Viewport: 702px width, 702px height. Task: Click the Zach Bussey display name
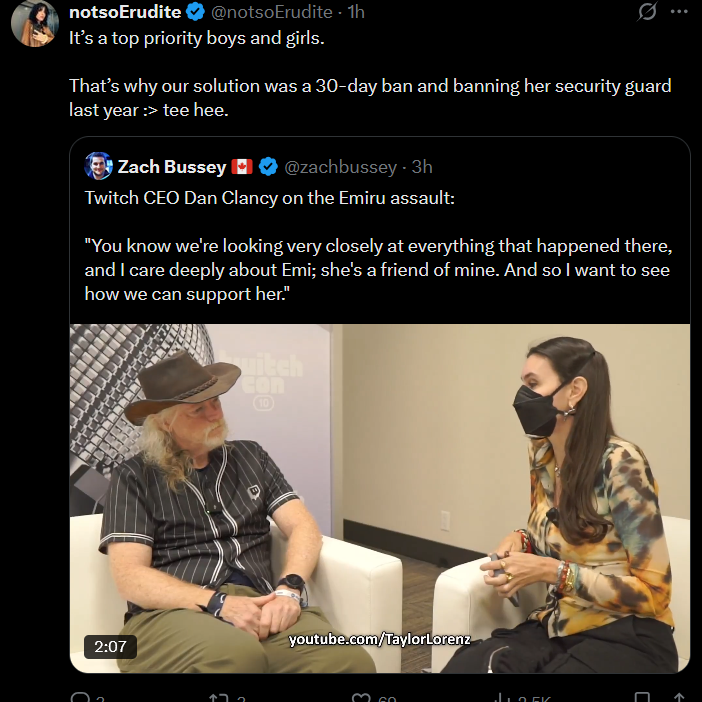tap(172, 167)
